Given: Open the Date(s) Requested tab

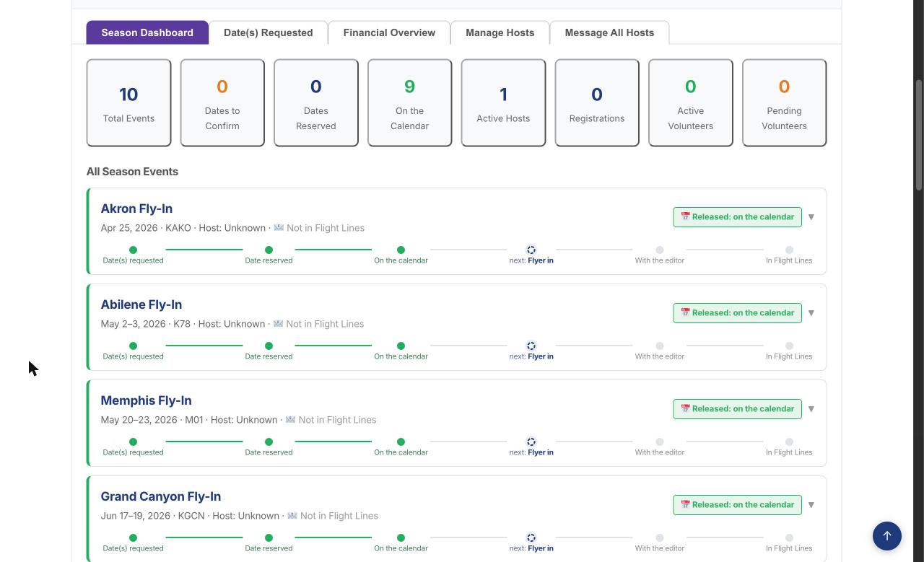Looking at the screenshot, I should pos(269,32).
